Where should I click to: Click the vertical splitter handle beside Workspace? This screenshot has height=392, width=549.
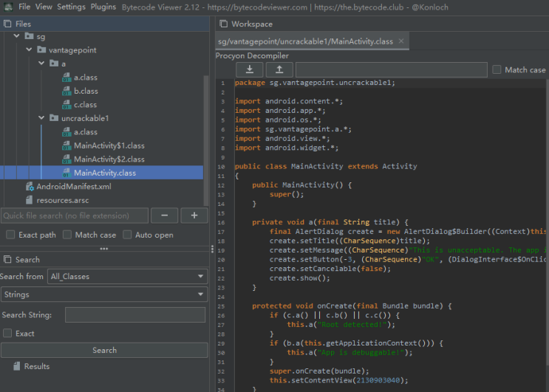point(212,249)
